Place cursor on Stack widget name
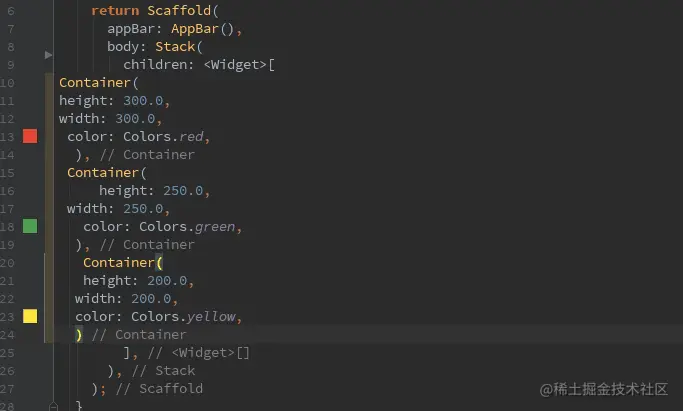 coord(175,47)
